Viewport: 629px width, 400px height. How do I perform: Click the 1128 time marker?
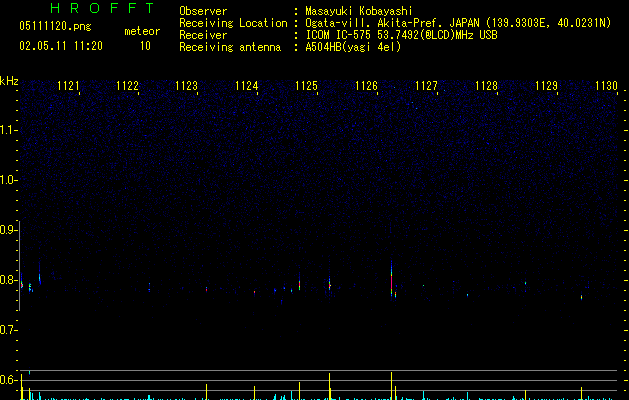486,86
